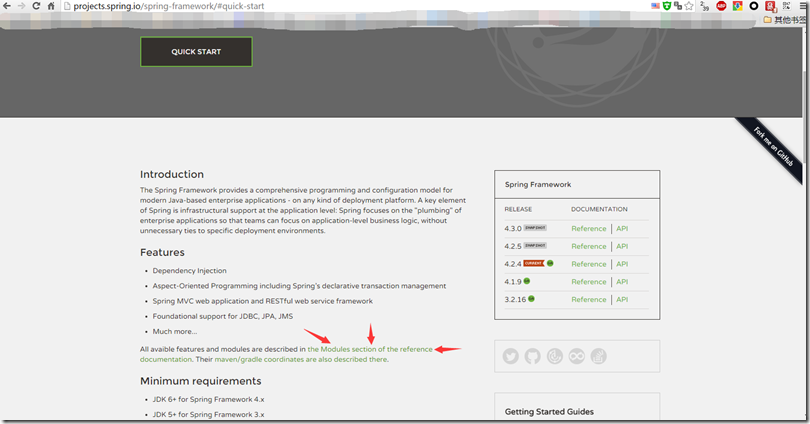This screenshot has width=810, height=424.
Task: Open the red ABP Adblock Plus icon
Action: [721, 6]
